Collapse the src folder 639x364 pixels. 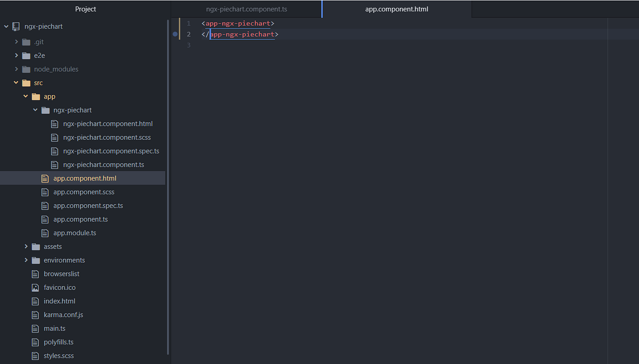[x=16, y=83]
